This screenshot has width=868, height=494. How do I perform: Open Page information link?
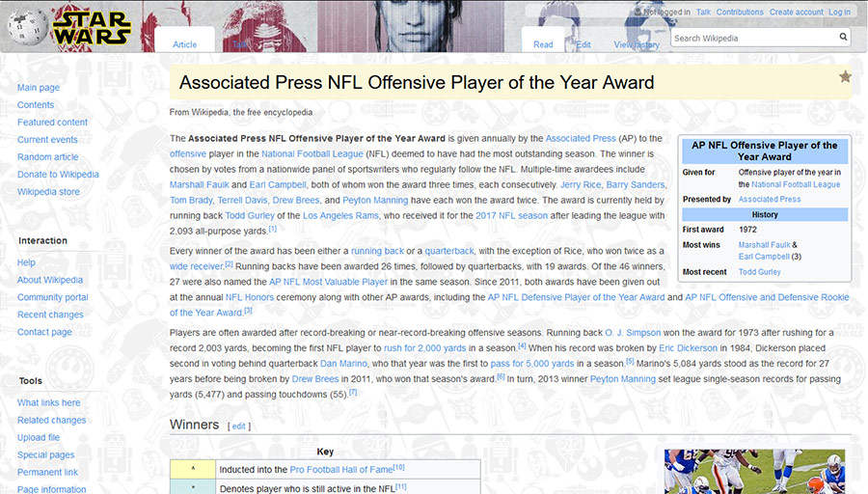(51, 489)
